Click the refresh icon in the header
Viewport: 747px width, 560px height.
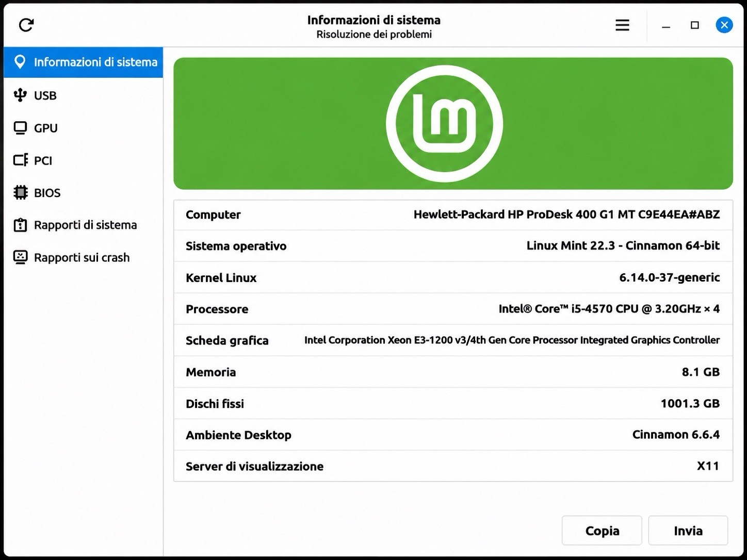(26, 25)
